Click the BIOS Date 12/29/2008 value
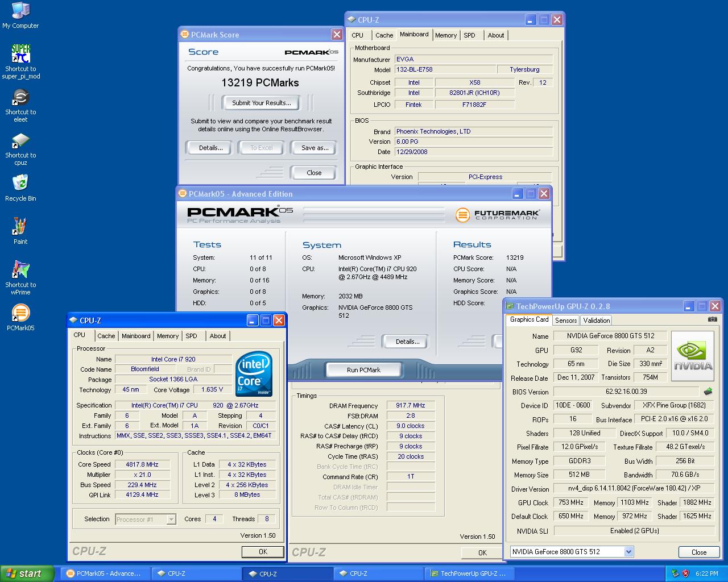This screenshot has height=582, width=728. [x=474, y=152]
